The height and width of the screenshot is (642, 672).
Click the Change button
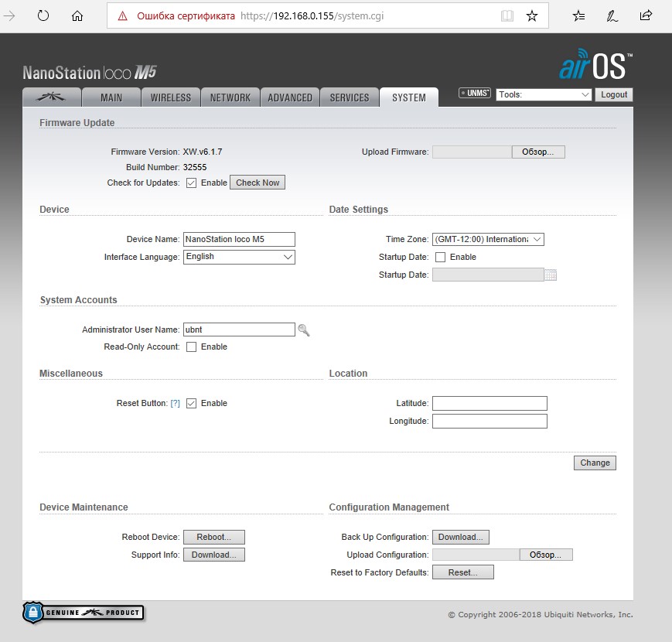click(595, 463)
